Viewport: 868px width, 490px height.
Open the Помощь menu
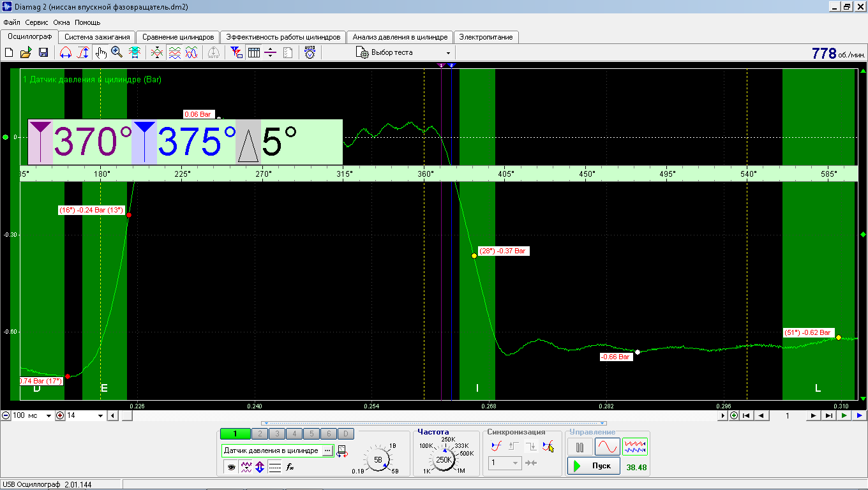coord(88,22)
